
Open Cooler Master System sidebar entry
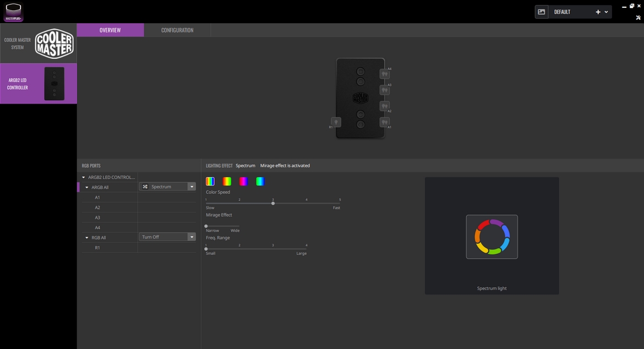(x=38, y=43)
